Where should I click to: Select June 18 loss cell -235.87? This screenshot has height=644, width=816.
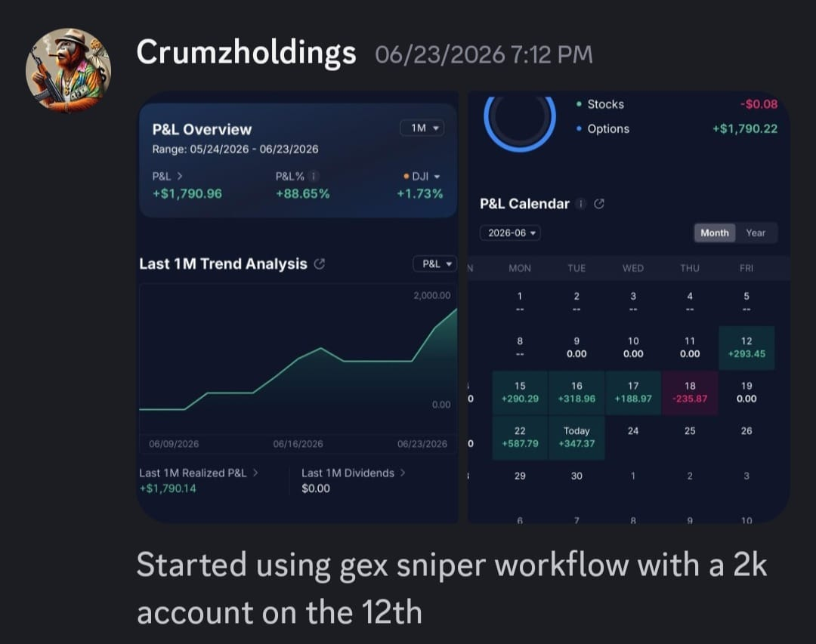click(690, 393)
